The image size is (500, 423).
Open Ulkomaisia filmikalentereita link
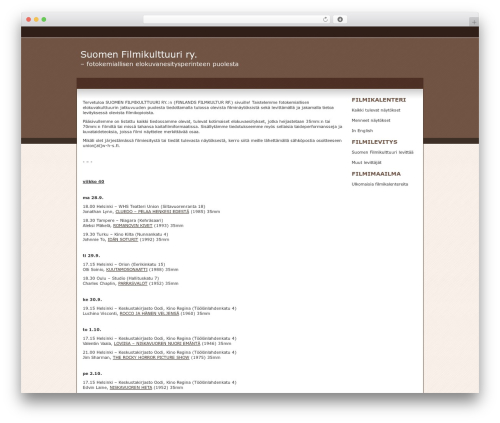click(x=380, y=184)
